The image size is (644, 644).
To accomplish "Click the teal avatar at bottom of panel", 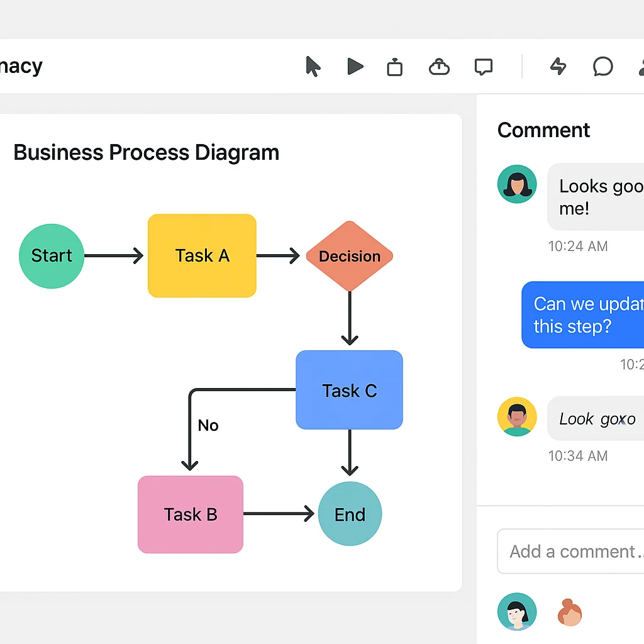I will pyautogui.click(x=517, y=611).
